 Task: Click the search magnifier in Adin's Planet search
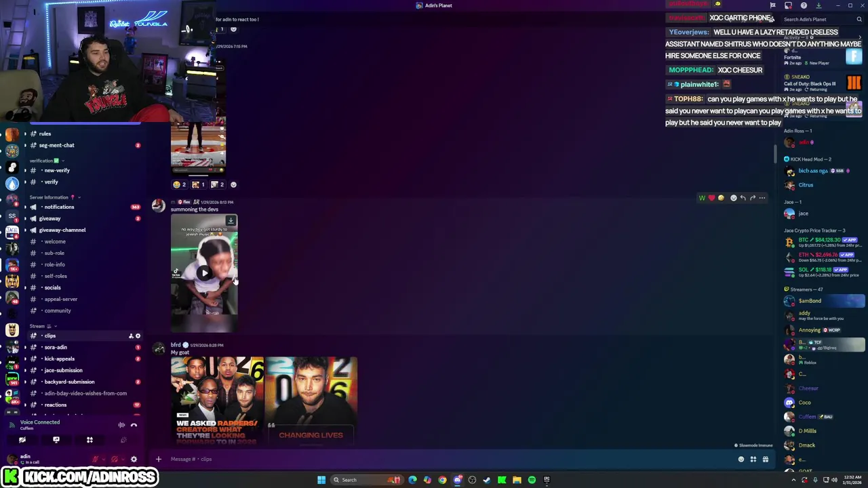[x=859, y=19]
